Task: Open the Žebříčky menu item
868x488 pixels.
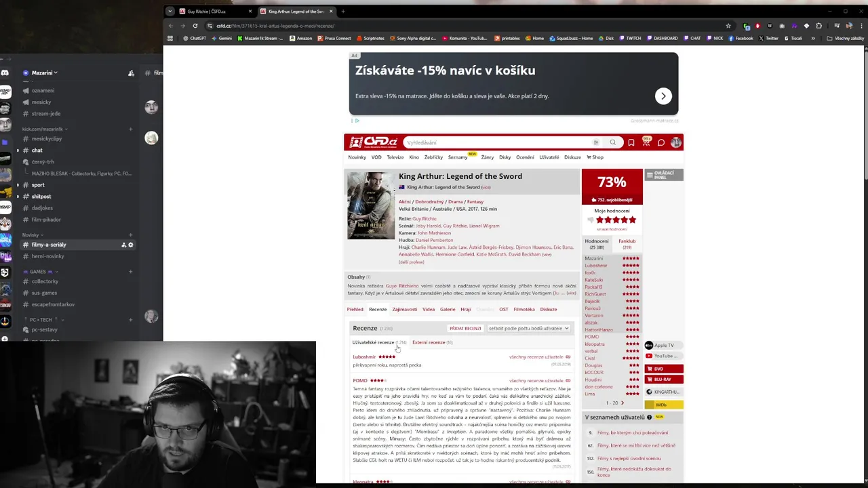Action: click(433, 157)
